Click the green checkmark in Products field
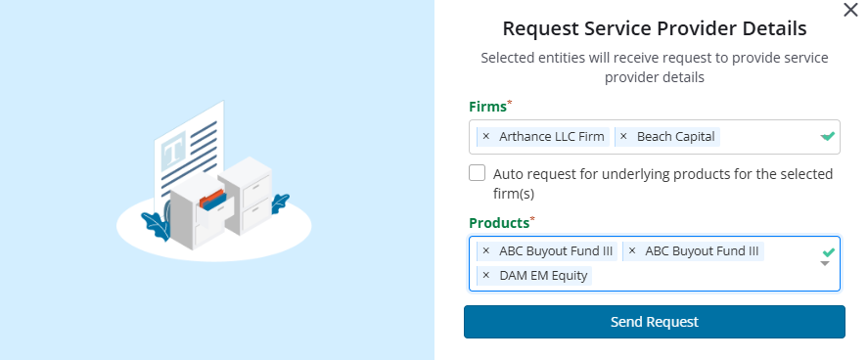 (828, 252)
